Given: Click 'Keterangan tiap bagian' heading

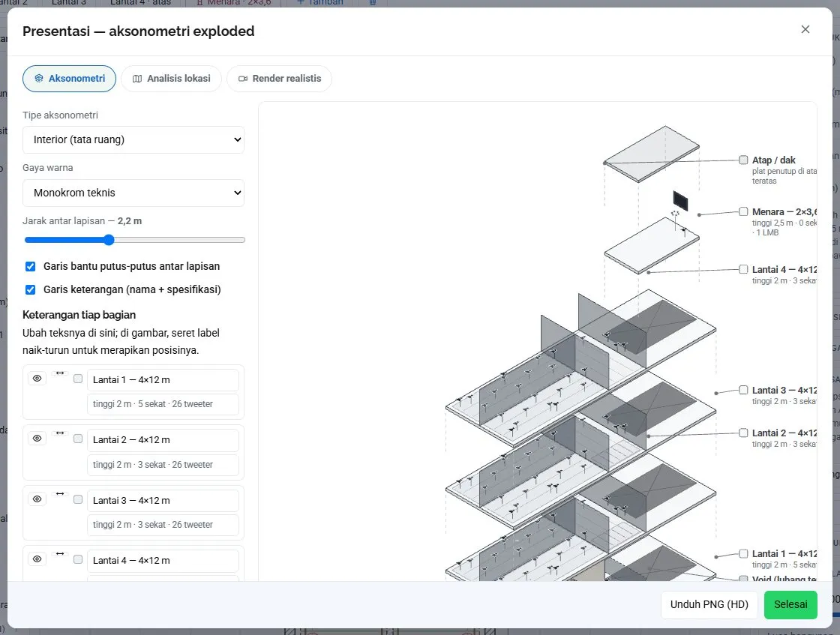Looking at the screenshot, I should tap(79, 315).
